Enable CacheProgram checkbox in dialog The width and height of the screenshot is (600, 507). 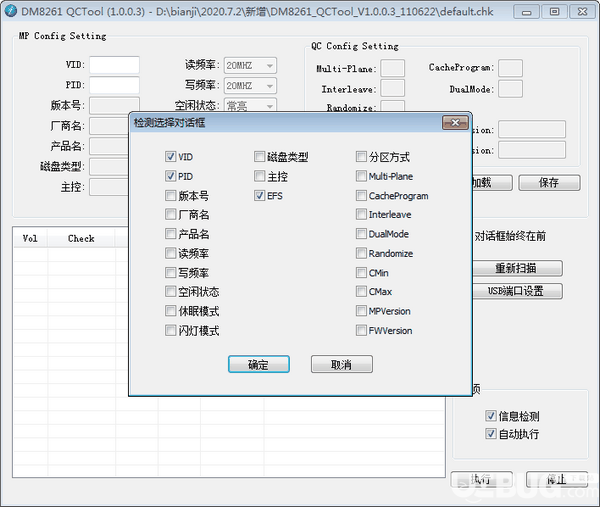pyautogui.click(x=361, y=196)
